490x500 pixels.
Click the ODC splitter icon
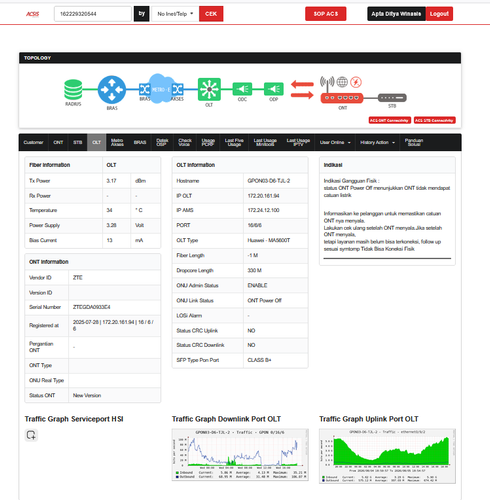click(x=242, y=89)
